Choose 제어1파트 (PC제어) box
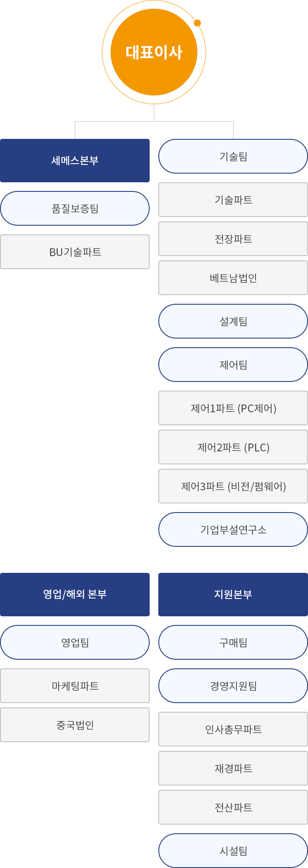The height and width of the screenshot is (868, 308). point(233,408)
